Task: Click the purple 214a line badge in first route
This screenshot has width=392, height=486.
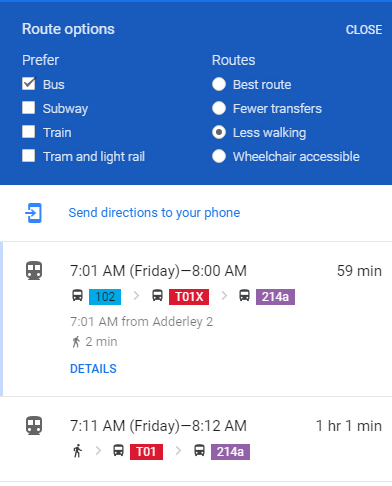Action: (275, 297)
